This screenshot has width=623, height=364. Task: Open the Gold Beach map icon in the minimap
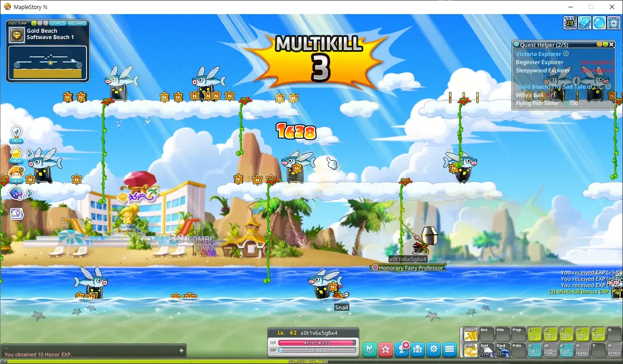click(x=17, y=35)
